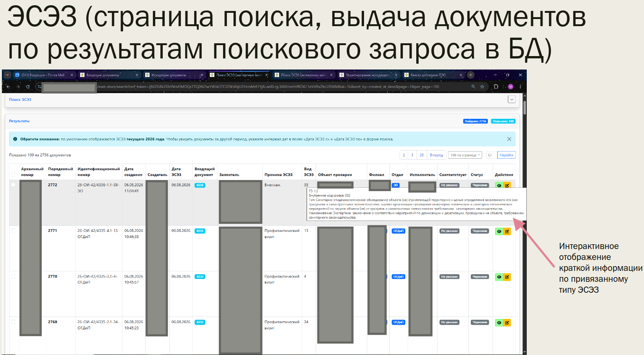
Task: Edit document in row 2770
Action: pos(507,277)
